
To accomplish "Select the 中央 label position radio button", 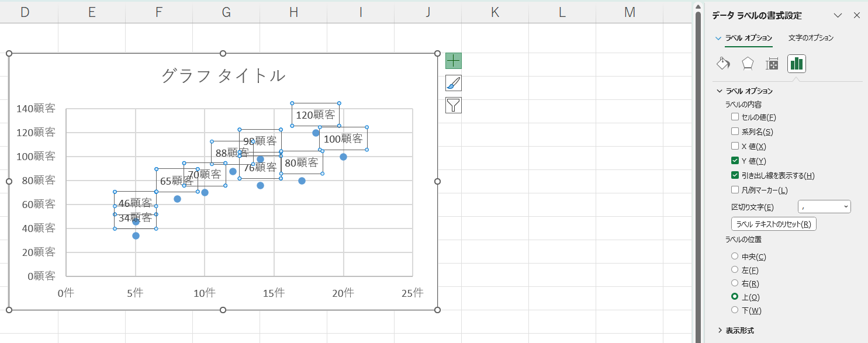I will [735, 257].
